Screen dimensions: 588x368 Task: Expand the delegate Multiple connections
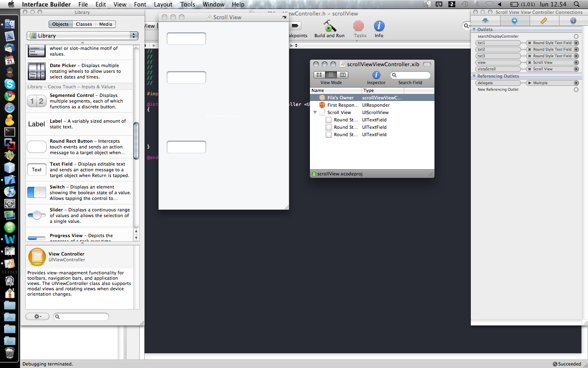530,83
